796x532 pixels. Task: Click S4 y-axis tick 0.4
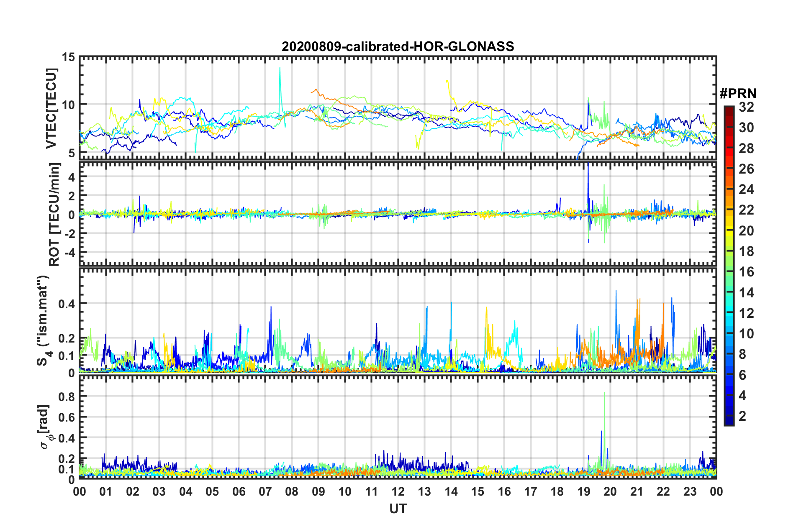click(x=67, y=304)
